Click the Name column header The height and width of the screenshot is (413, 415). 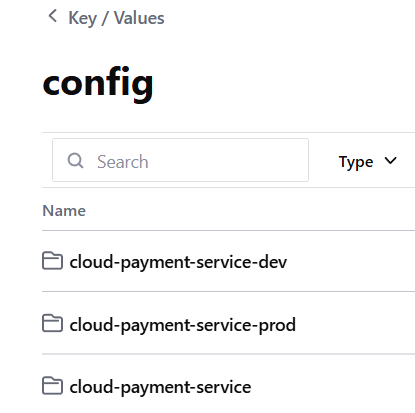64,211
